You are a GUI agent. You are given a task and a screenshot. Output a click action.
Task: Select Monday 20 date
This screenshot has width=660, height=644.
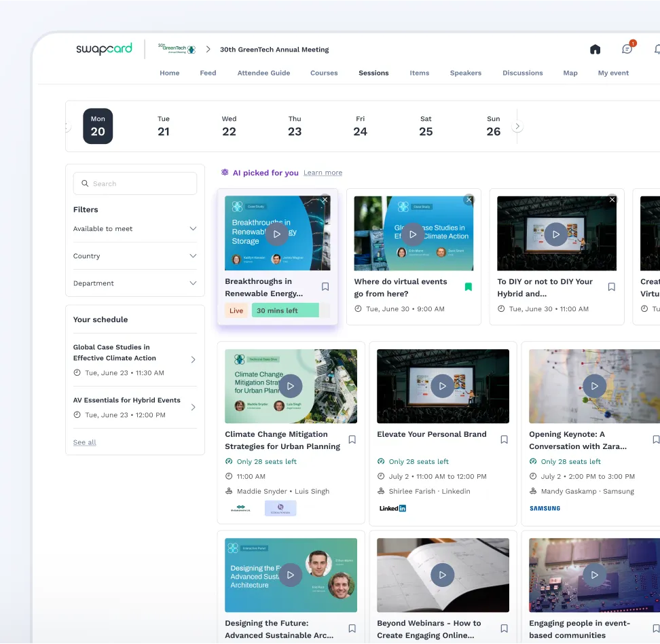98,126
